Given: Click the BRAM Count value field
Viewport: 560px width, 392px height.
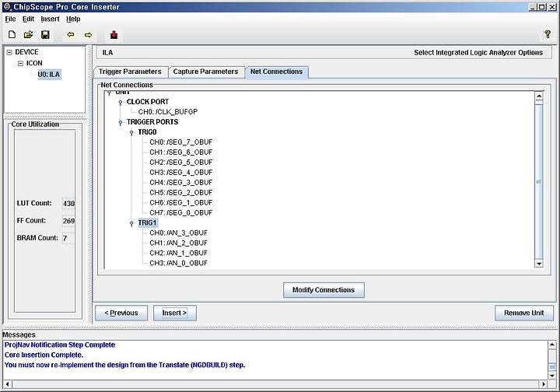Looking at the screenshot, I should click(68, 238).
